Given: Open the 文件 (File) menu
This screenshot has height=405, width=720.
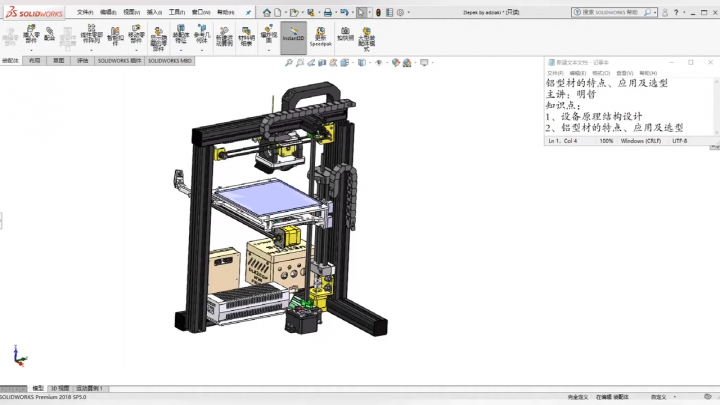Looking at the screenshot, I should [85, 12].
